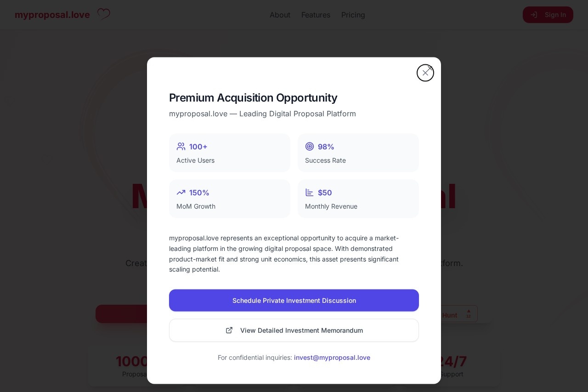Image resolution: width=588 pixels, height=392 pixels.
Task: Click the Active Users people icon
Action: (181, 147)
